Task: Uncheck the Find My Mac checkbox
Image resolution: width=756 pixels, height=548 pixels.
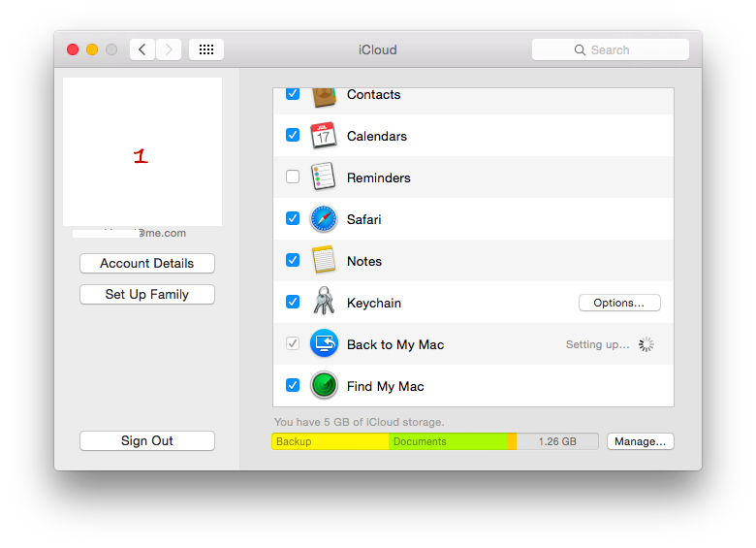Action: (x=293, y=385)
